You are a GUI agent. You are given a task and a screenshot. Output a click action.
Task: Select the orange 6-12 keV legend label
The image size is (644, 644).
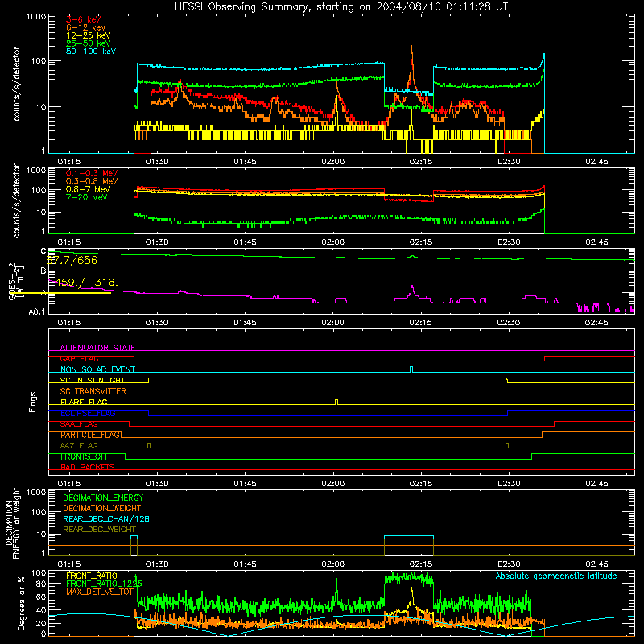pos(86,27)
